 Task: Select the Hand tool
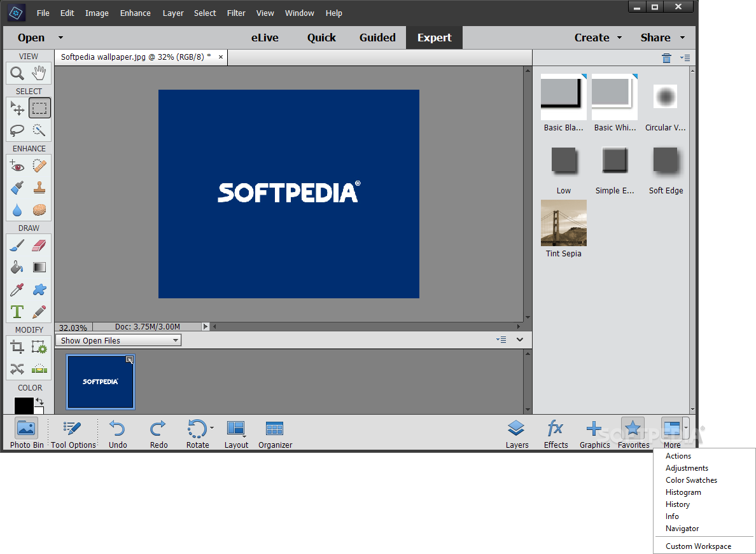click(x=39, y=73)
